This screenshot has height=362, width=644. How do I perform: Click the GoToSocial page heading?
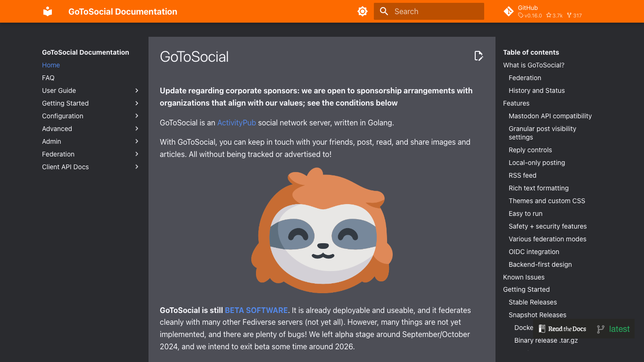coord(194,57)
